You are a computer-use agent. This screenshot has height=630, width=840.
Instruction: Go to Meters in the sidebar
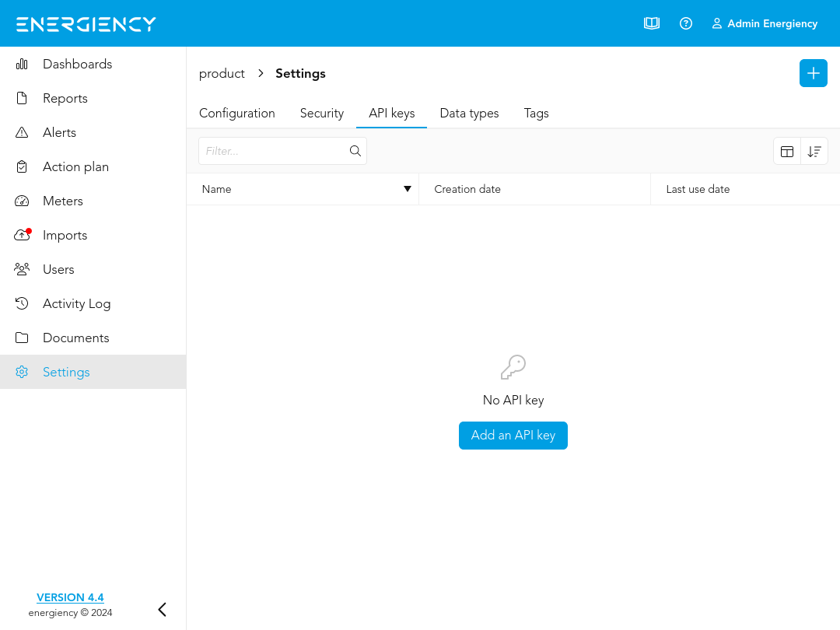point(62,201)
